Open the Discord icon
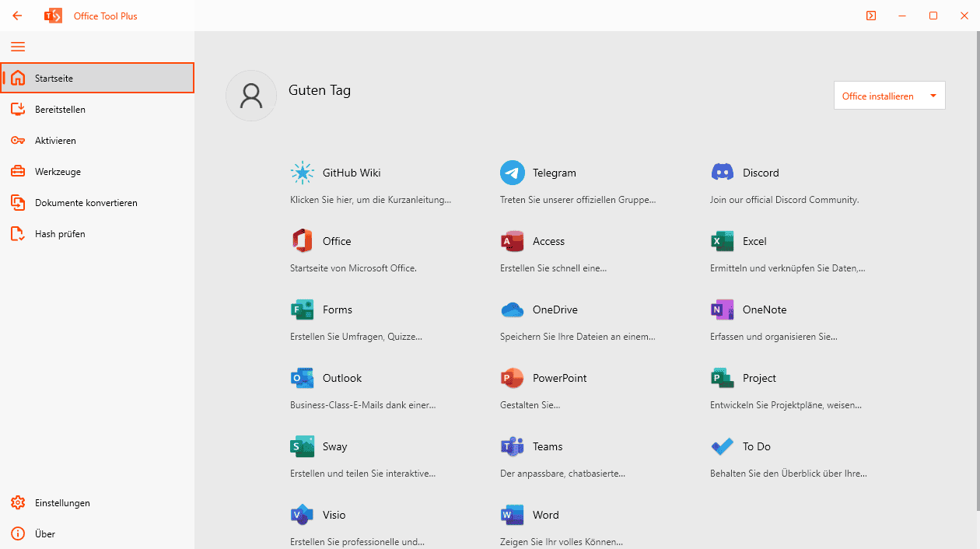This screenshot has height=549, width=980. [x=722, y=173]
